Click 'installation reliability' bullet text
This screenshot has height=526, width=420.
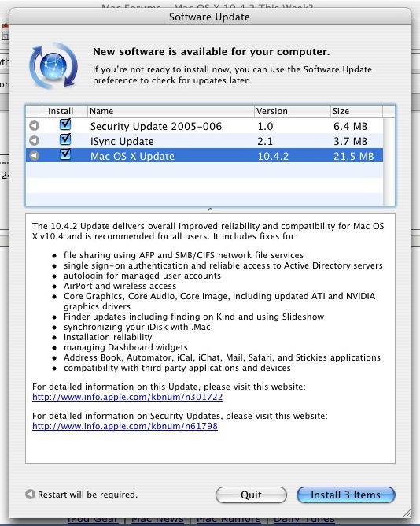(108, 337)
